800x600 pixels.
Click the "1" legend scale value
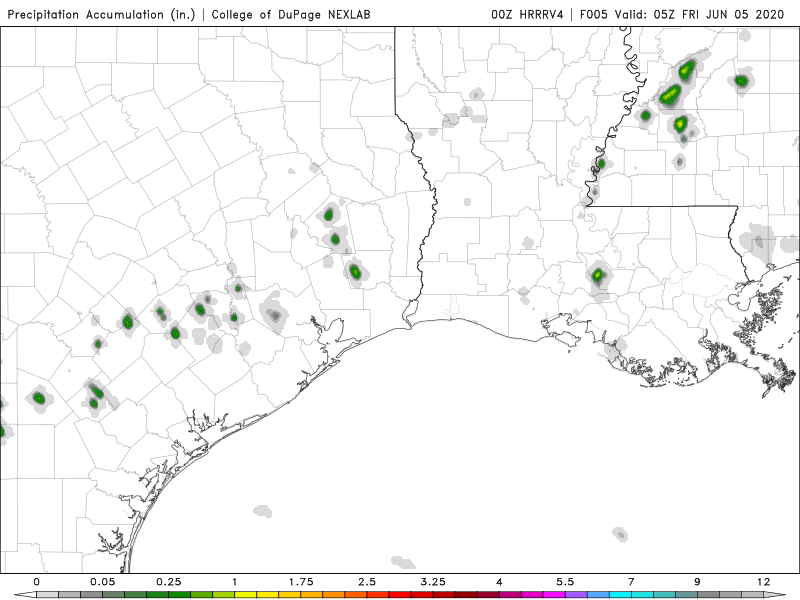click(x=235, y=582)
